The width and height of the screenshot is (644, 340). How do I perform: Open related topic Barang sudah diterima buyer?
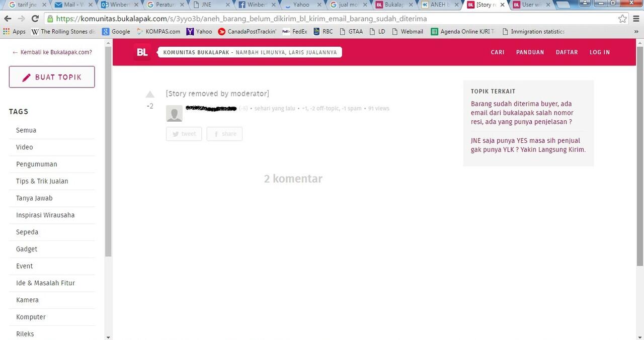click(x=522, y=113)
